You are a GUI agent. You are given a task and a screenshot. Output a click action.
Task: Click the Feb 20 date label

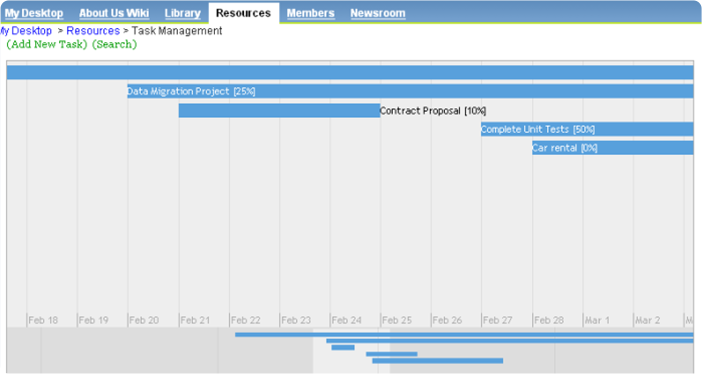click(144, 320)
